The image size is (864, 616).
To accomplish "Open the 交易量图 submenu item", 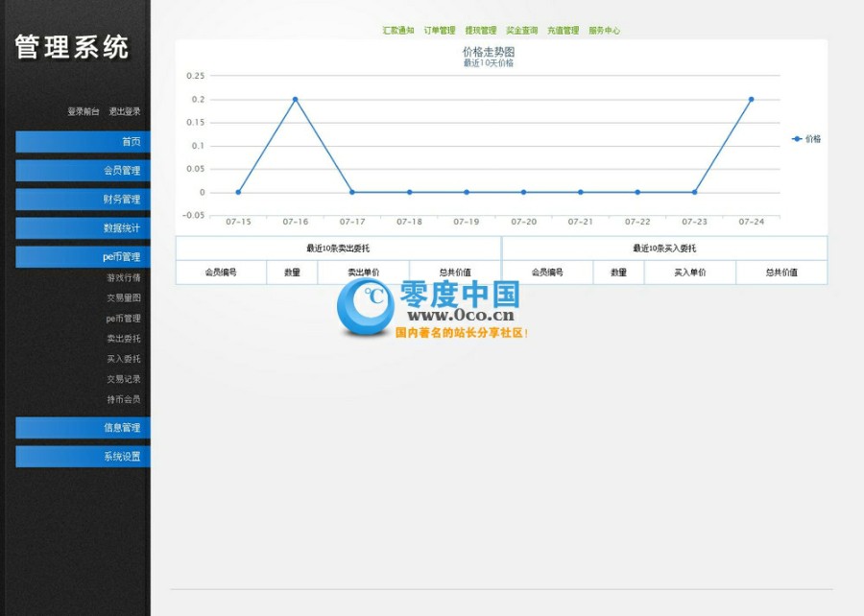I will [124, 297].
